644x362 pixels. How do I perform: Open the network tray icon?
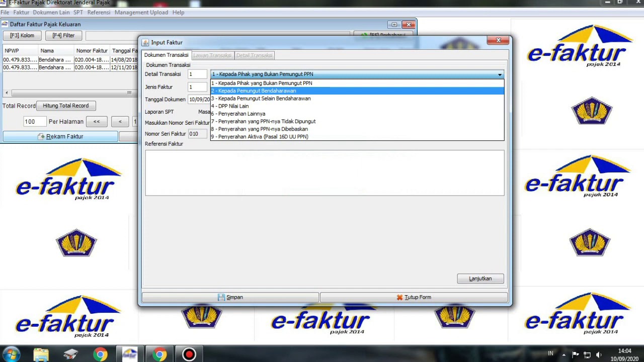[587, 354]
